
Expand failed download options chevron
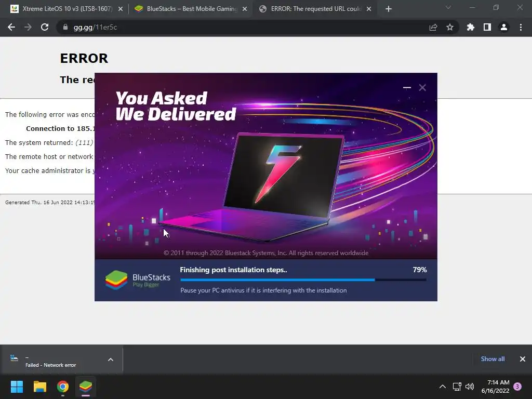coord(111,360)
